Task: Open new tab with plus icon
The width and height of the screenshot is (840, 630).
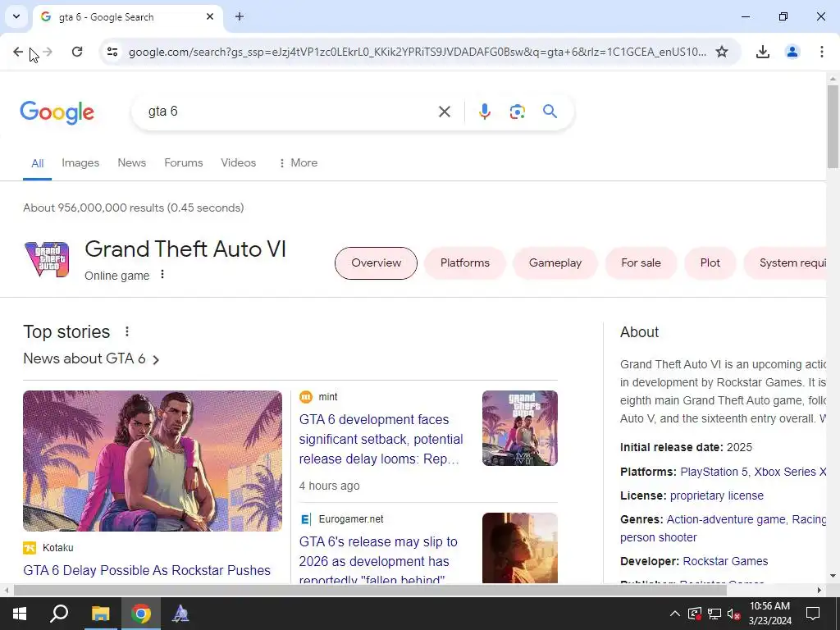Action: [240, 16]
